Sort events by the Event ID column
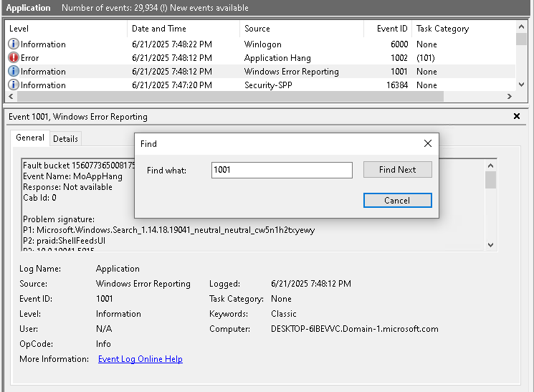Viewport: 534px width, 392px height. pos(388,29)
